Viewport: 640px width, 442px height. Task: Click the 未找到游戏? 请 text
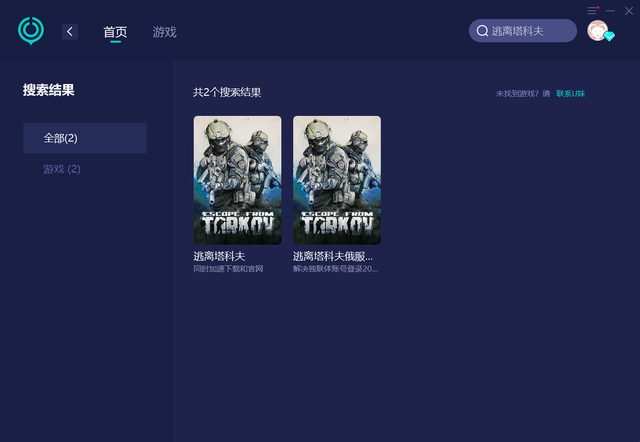point(523,93)
